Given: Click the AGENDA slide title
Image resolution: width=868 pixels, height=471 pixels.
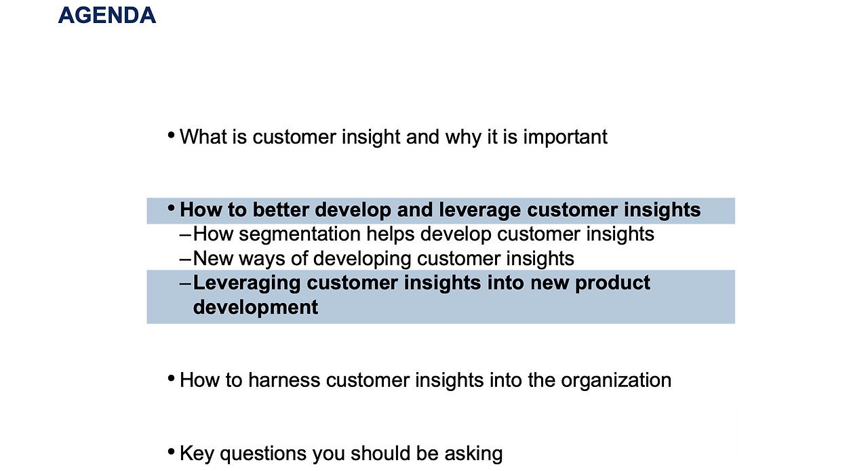Looking at the screenshot, I should click(107, 15).
